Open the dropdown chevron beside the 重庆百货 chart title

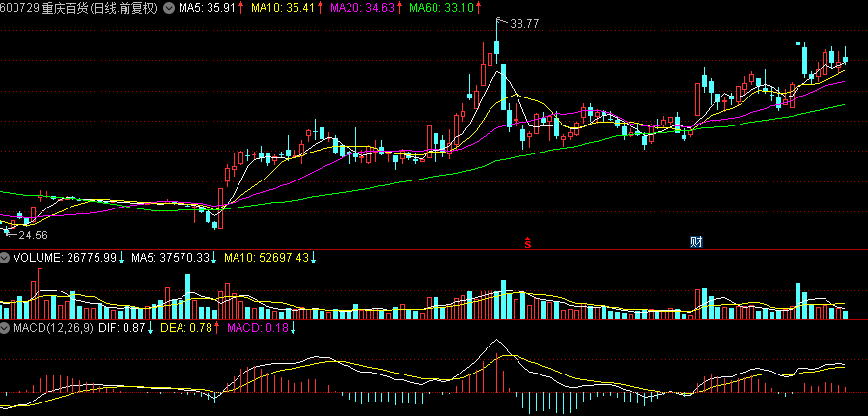pos(168,8)
